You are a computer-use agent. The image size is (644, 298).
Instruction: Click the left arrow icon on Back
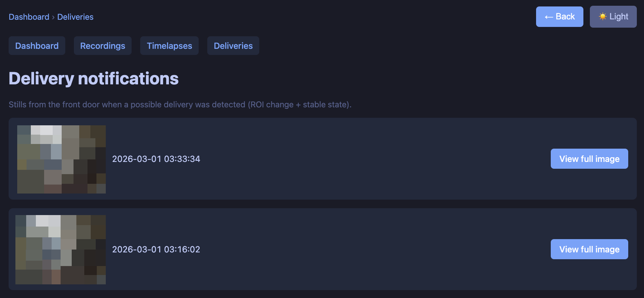coord(549,17)
